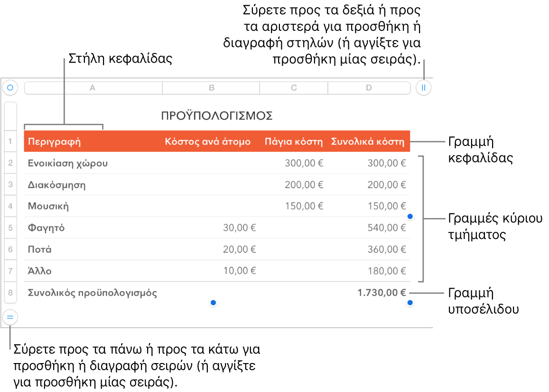The image size is (549, 392).
Task: Select row 7 number tab
Action: click(x=10, y=271)
